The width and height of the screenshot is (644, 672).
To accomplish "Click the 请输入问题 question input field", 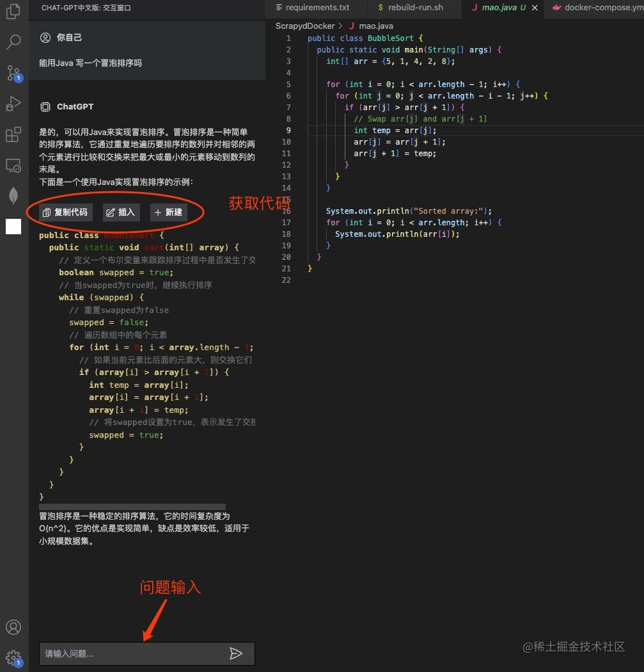I will tap(128, 653).
